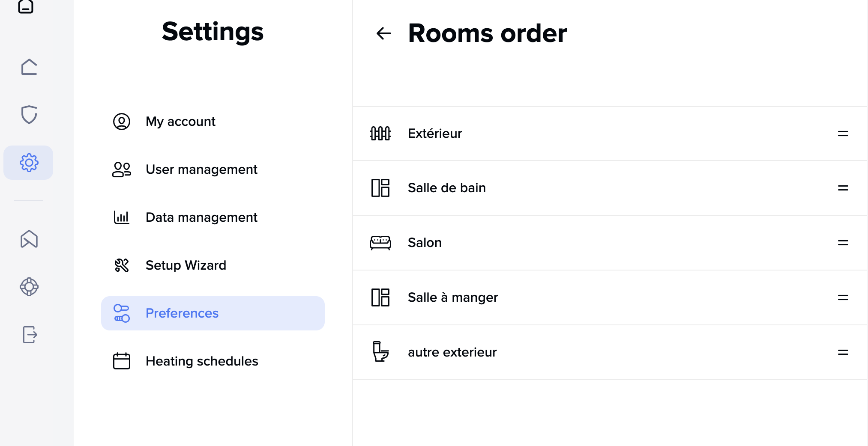Click the autre exterieur toilet icon
The height and width of the screenshot is (446, 868).
coord(380,352)
